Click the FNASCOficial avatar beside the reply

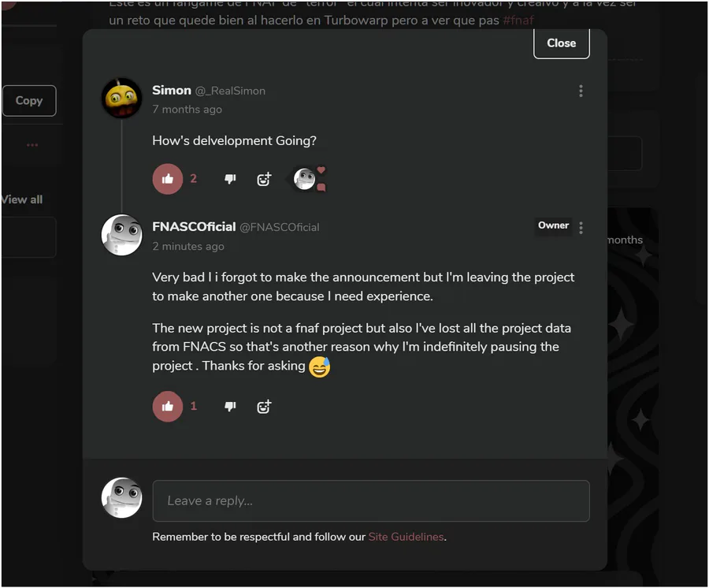(x=122, y=235)
